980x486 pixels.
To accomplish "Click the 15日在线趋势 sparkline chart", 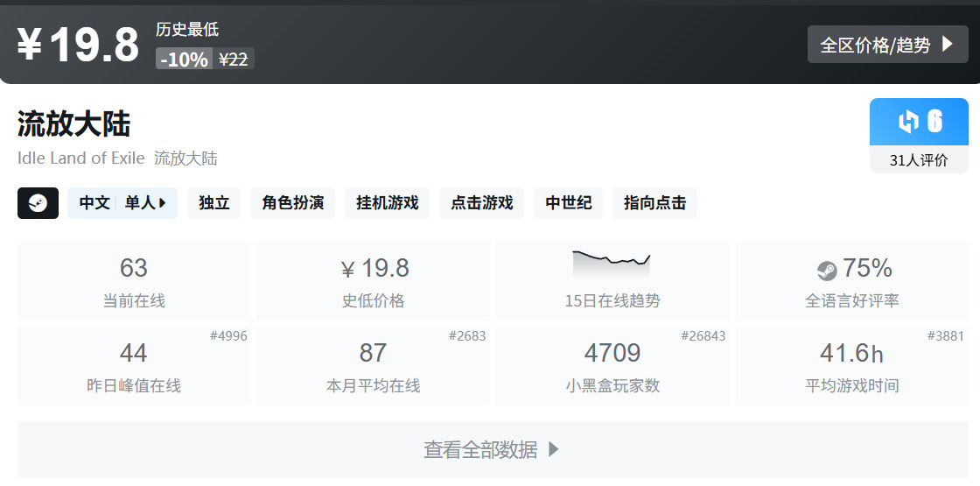I will point(612,263).
